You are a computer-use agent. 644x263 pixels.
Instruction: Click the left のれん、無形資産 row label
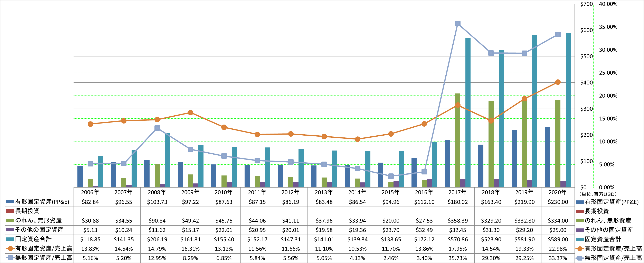[38, 220]
